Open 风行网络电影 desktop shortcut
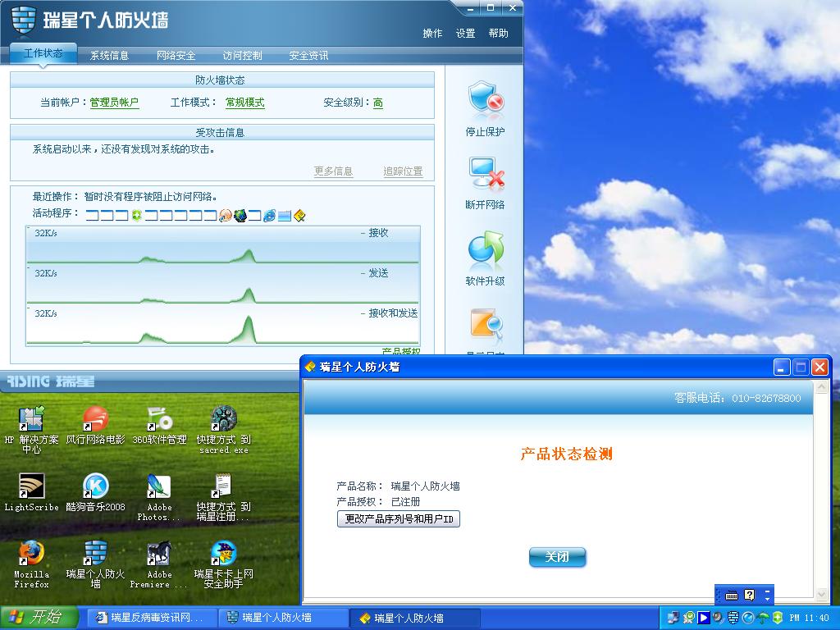Screen dimensions: 840x630 95,419
